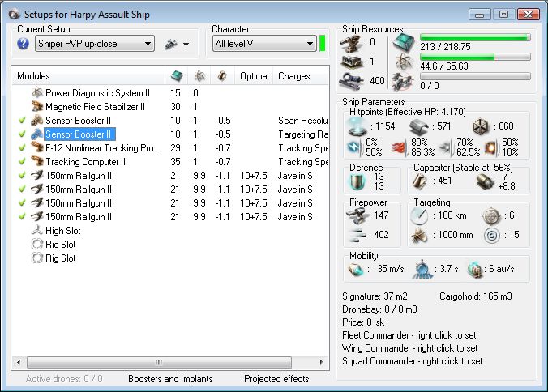Expand the arrow beside the ship actions icon

click(x=186, y=45)
